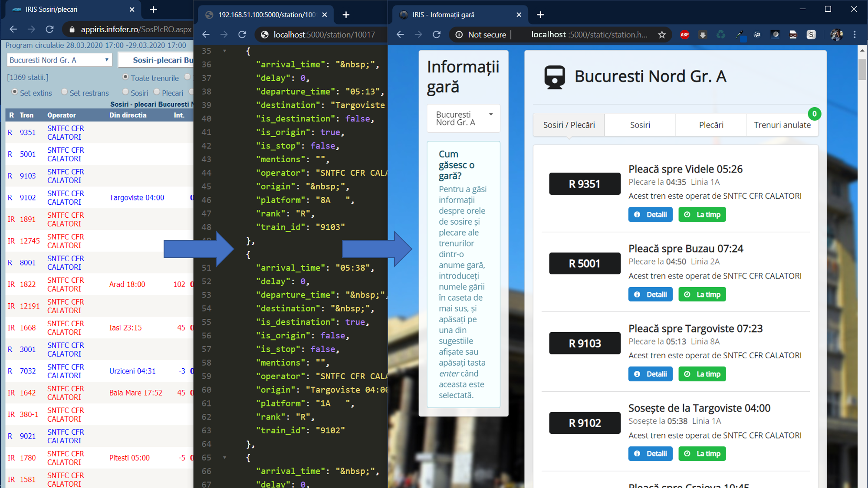Click the green recycle extension icon

pyautogui.click(x=720, y=35)
